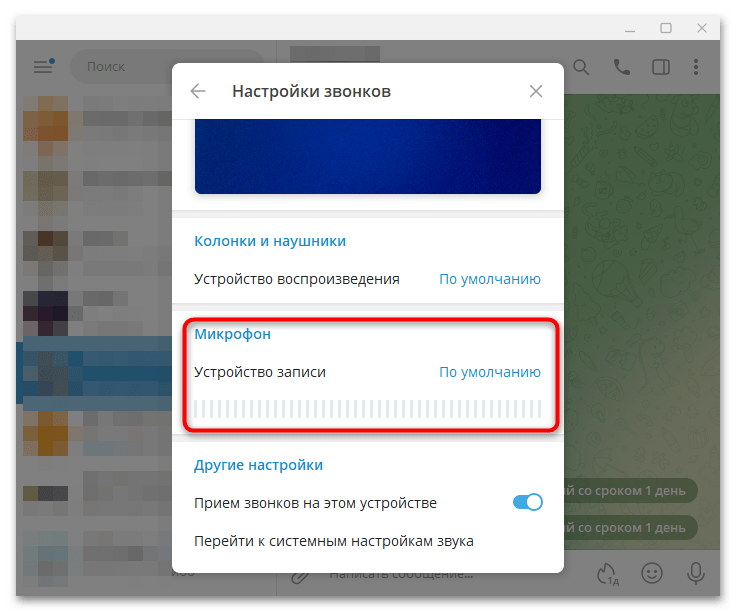Click the search field labeled Поиск
The width and height of the screenshot is (736, 612).
pos(122,67)
